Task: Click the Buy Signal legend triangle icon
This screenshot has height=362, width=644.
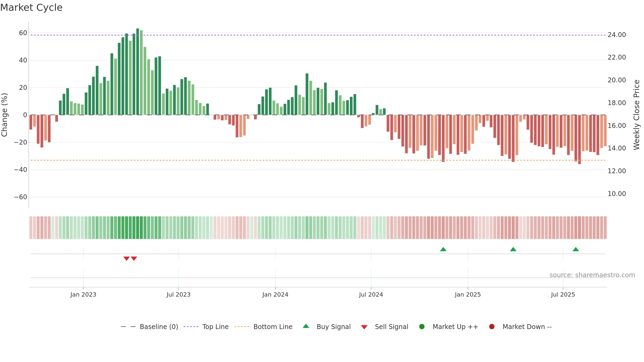Action: click(x=306, y=326)
